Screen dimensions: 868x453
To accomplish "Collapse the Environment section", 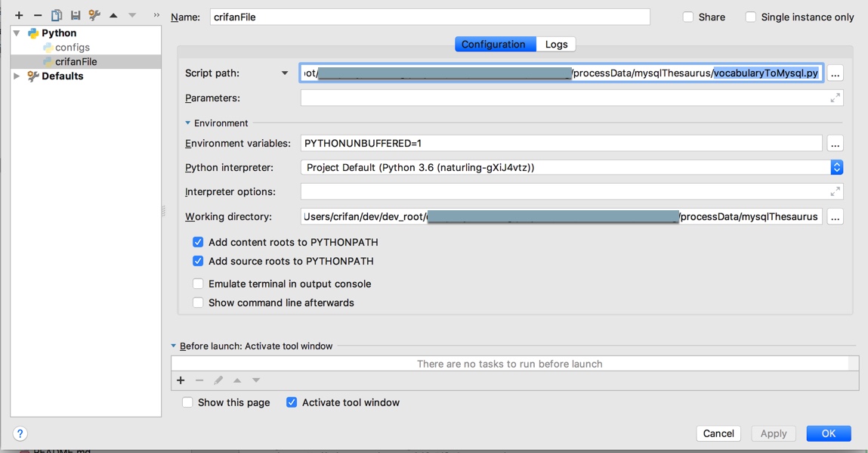I will (x=187, y=123).
